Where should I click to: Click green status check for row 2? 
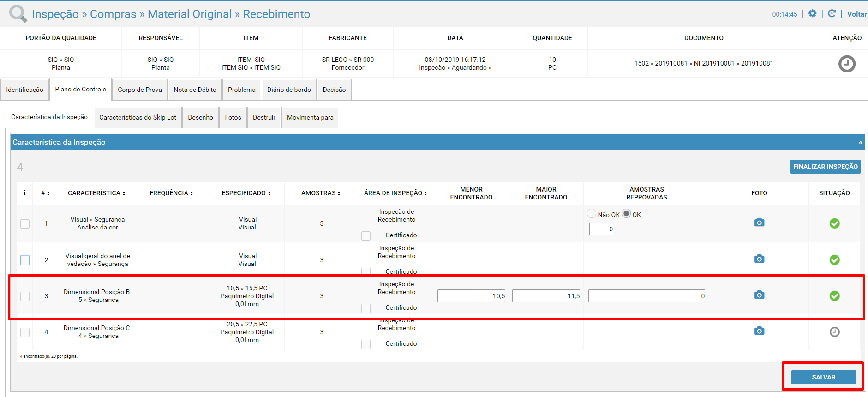pyautogui.click(x=834, y=260)
